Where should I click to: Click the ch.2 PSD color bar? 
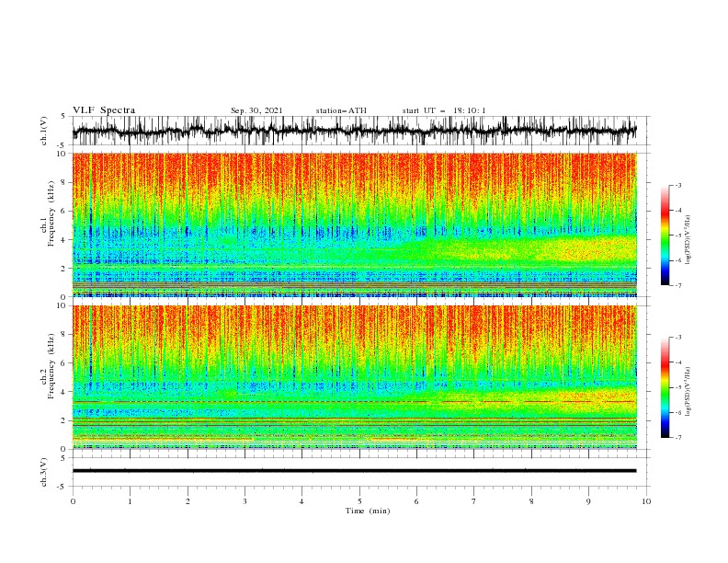coord(665,387)
